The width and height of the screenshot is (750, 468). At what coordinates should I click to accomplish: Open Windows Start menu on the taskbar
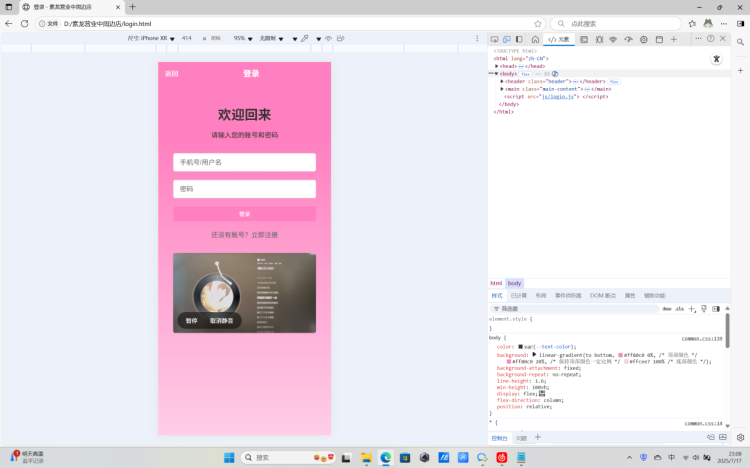click(x=229, y=458)
